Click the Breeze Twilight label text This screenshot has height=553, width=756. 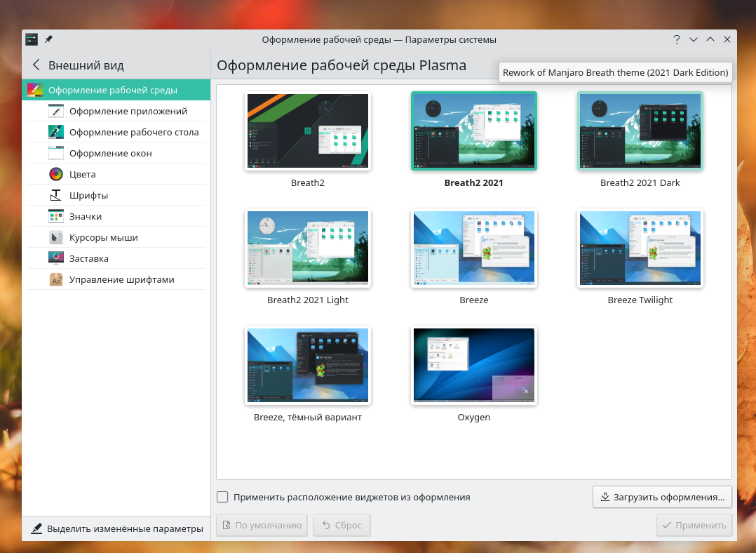[640, 300]
